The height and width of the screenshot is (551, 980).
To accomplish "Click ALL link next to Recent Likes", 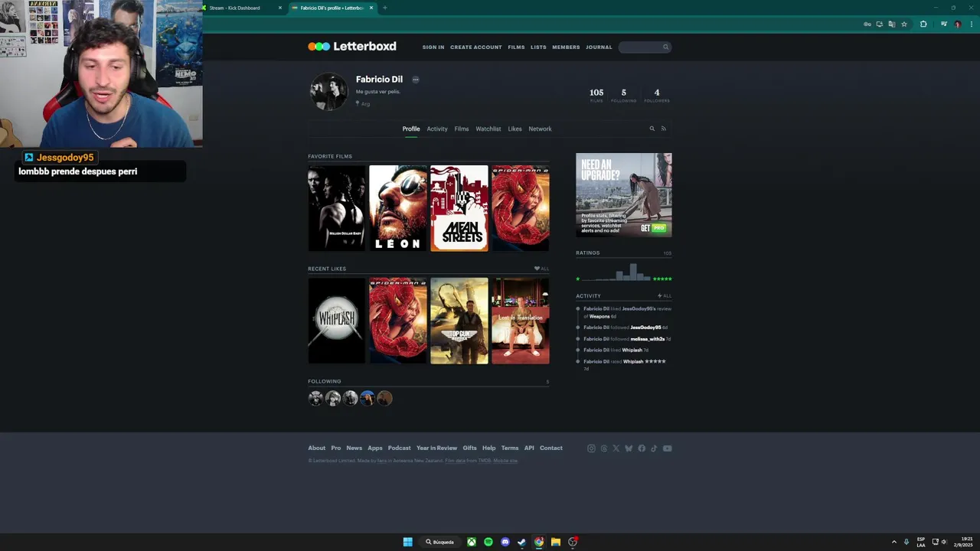I will [x=542, y=269].
